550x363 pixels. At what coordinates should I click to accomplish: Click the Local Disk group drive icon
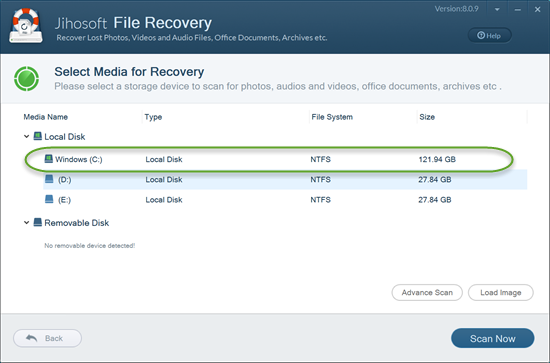(38, 136)
